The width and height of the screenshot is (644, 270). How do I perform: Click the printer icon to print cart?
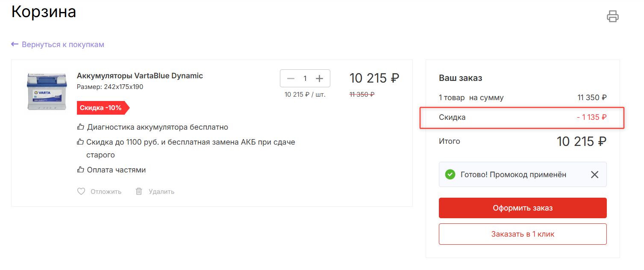coord(613,16)
